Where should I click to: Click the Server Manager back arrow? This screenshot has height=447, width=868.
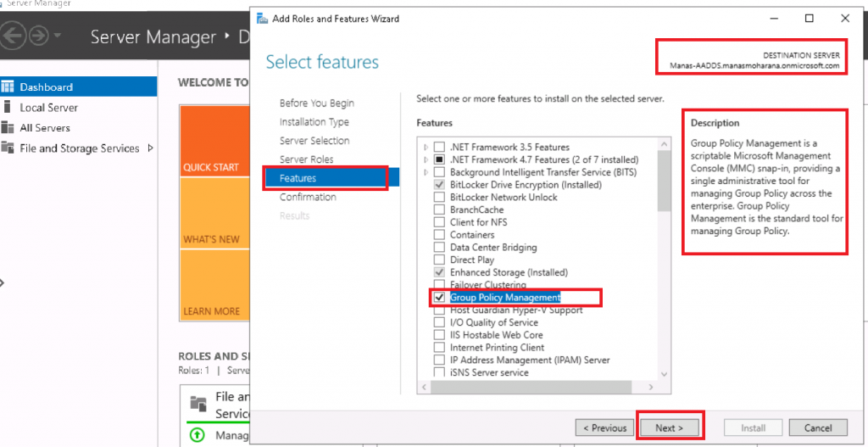coord(13,36)
